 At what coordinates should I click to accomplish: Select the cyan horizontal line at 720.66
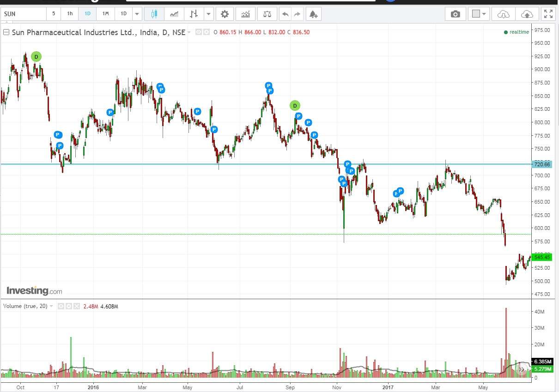click(266, 164)
